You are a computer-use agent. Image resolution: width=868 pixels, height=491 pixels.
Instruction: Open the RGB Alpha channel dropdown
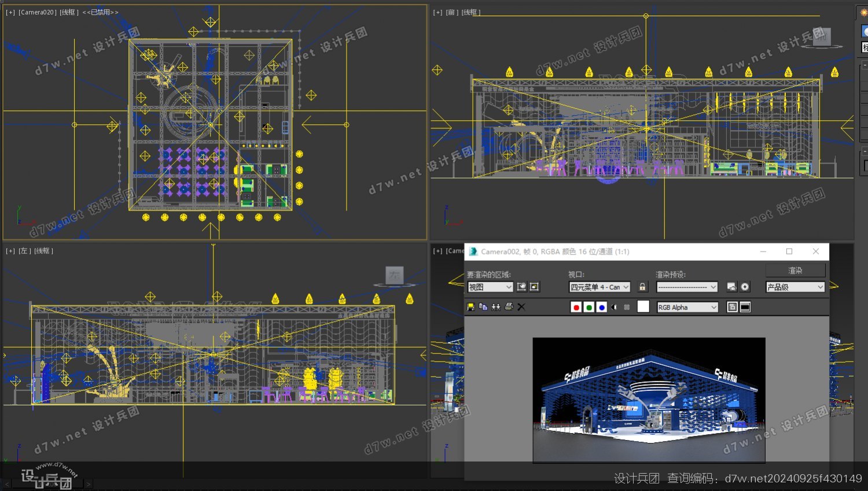click(687, 307)
